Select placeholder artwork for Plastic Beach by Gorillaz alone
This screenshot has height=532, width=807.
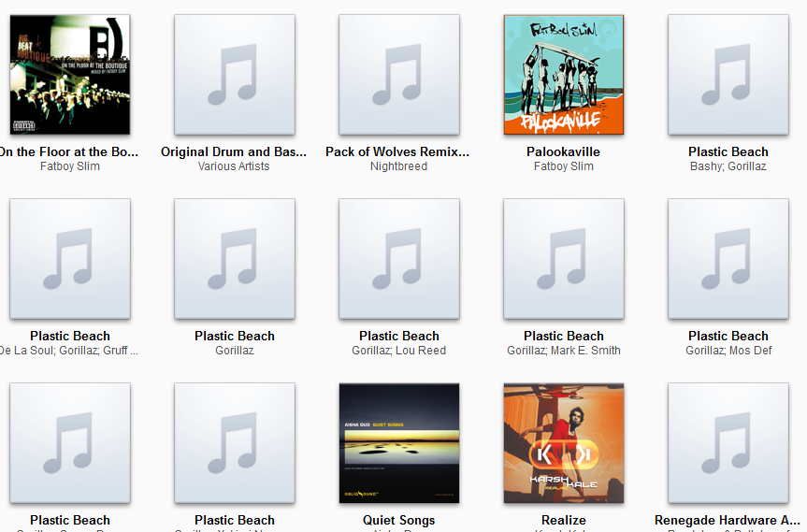[235, 259]
